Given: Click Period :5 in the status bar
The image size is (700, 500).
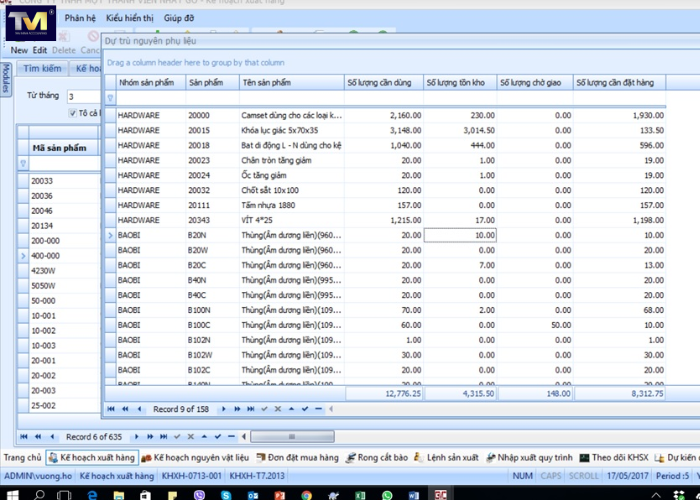Looking at the screenshot, I should 672,476.
